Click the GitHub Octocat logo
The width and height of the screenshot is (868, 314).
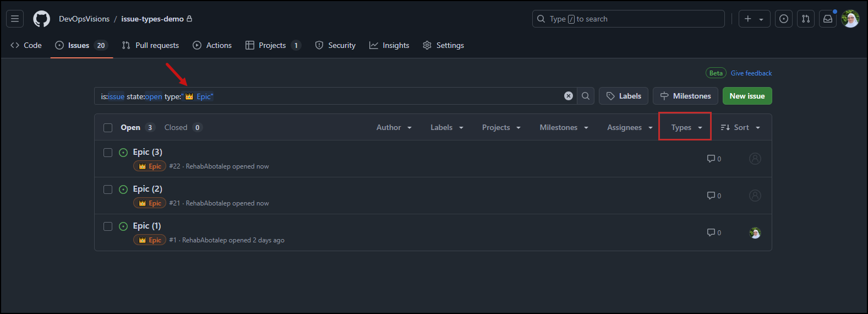41,19
